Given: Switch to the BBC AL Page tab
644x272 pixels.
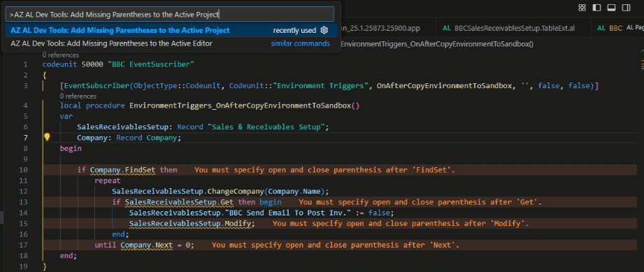Looking at the screenshot, I should click(x=620, y=29).
